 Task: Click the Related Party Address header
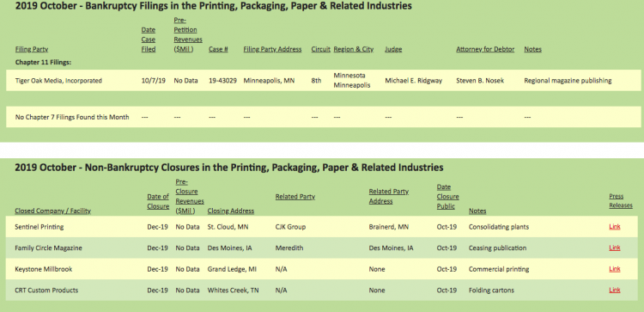(388, 197)
